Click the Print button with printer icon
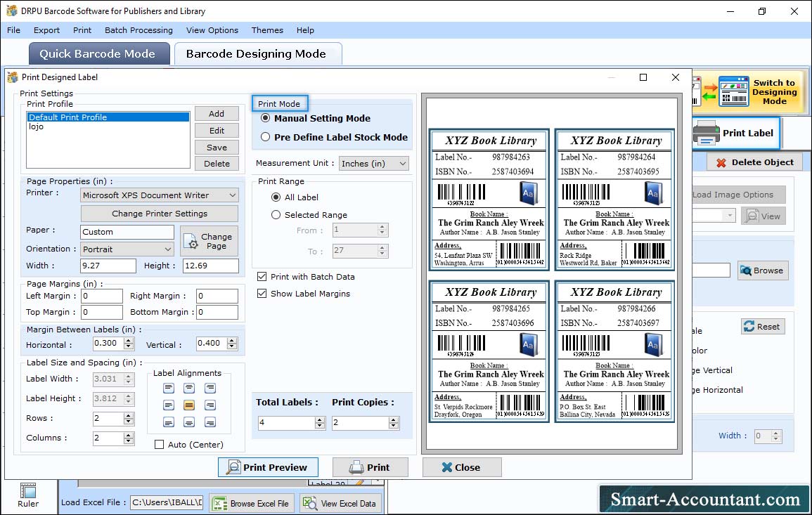812x515 pixels. [370, 467]
